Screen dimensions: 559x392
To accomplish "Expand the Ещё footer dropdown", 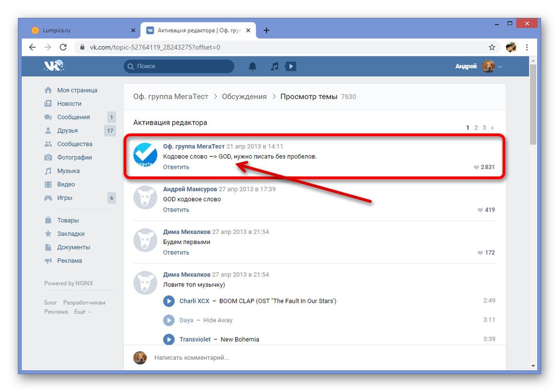I will pyautogui.click(x=83, y=312).
